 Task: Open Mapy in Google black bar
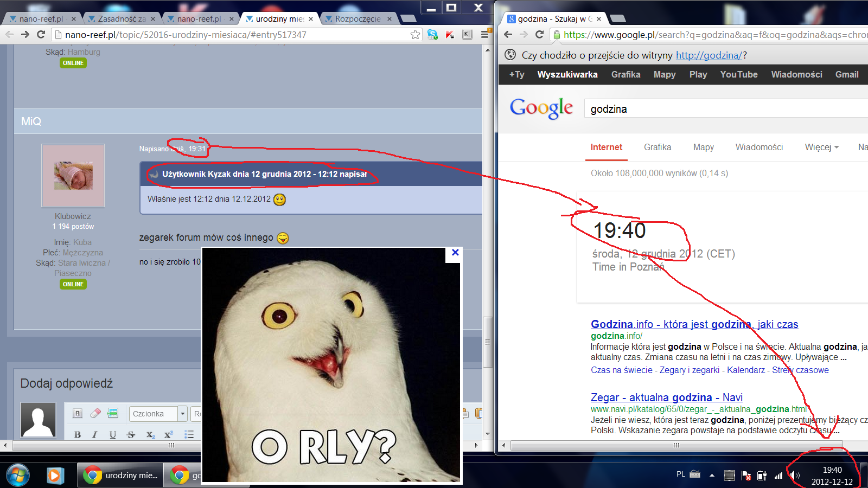[665, 74]
